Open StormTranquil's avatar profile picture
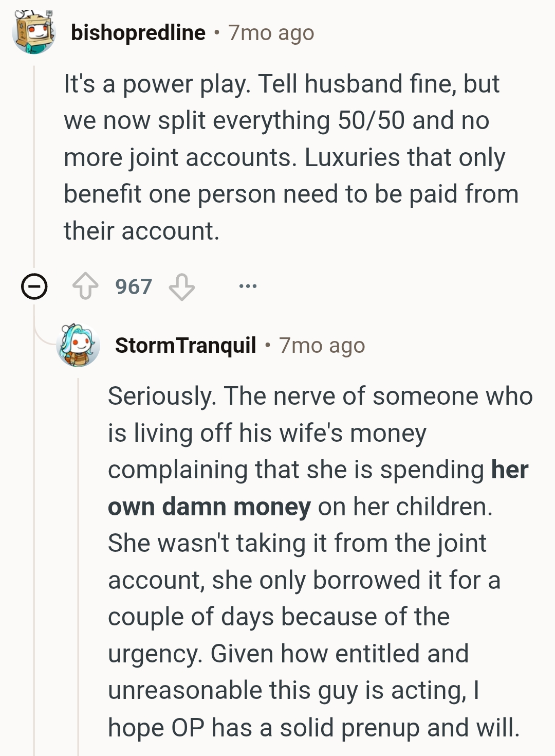 (x=78, y=345)
